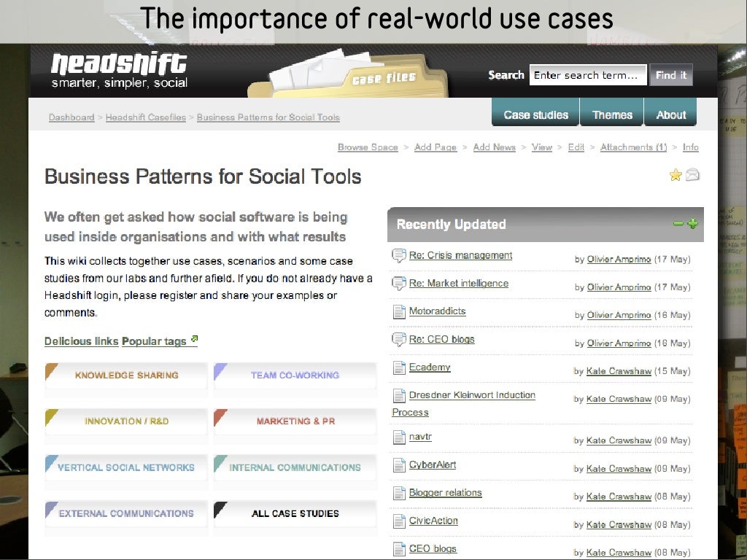Open CyberAlert page link
The width and height of the screenshot is (747, 560).
[x=433, y=464]
